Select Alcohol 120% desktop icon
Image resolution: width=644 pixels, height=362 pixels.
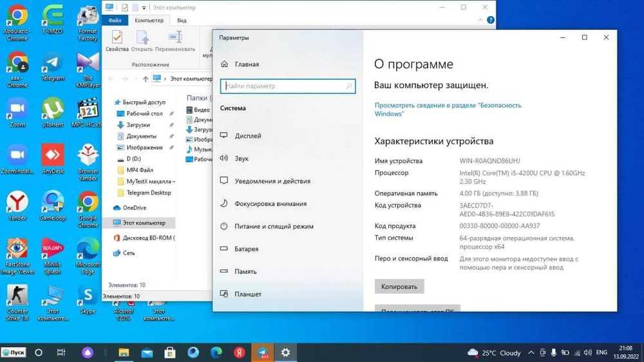click(x=124, y=312)
